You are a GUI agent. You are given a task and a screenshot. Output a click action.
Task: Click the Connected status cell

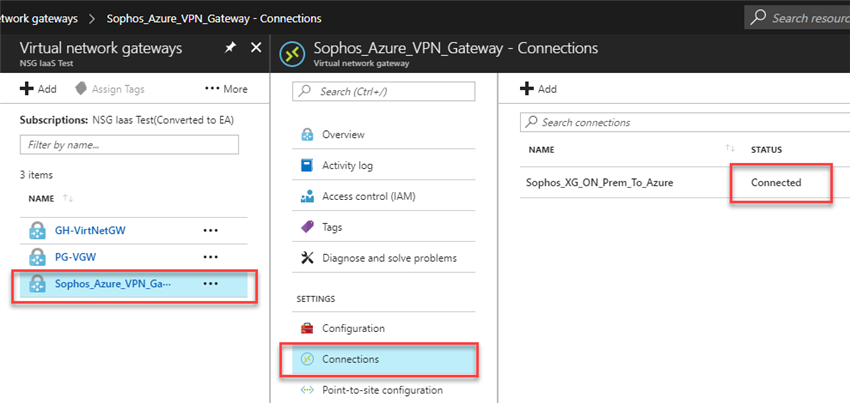[776, 183]
